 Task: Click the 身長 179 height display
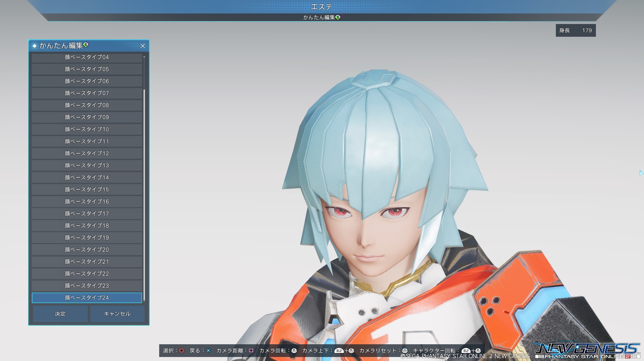pyautogui.click(x=576, y=31)
